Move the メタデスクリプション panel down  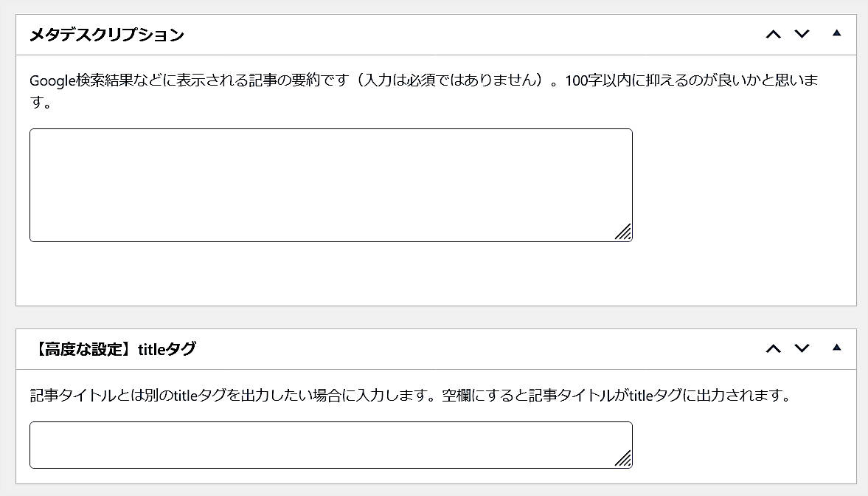(x=802, y=34)
